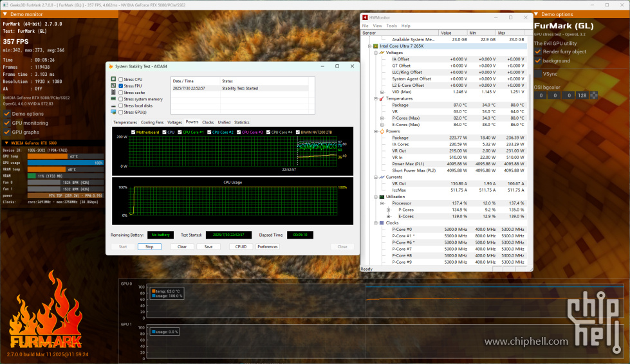Toggle the BIWIN NV7200 2TB graph checkbox
This screenshot has width=630, height=364.
point(298,132)
